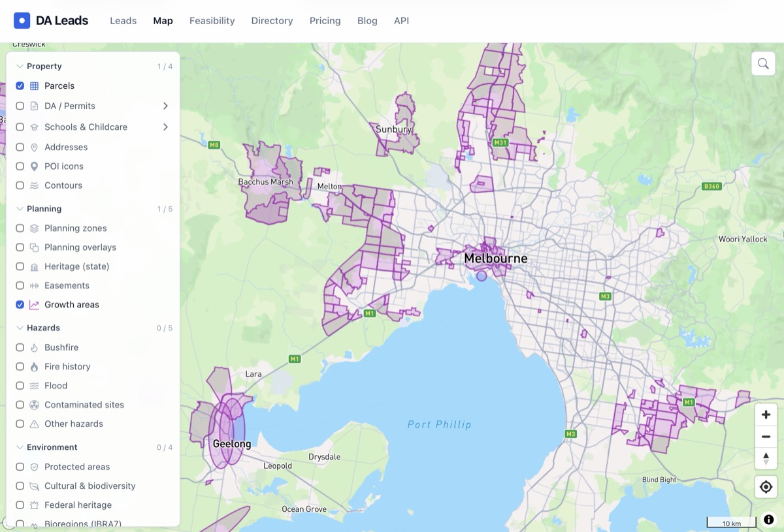The width and height of the screenshot is (784, 532).
Task: Click the Flood waves icon
Action: [35, 386]
